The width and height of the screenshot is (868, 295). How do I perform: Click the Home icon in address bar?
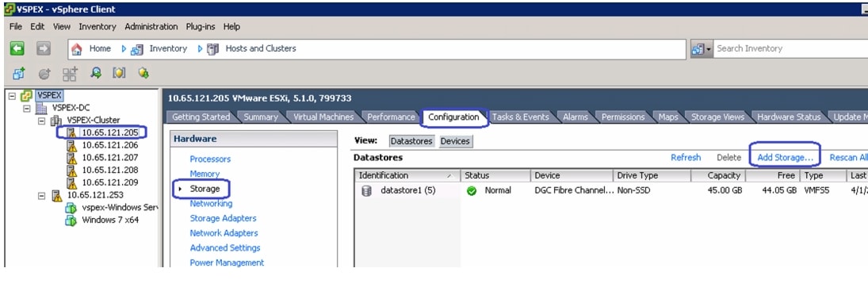coord(77,49)
